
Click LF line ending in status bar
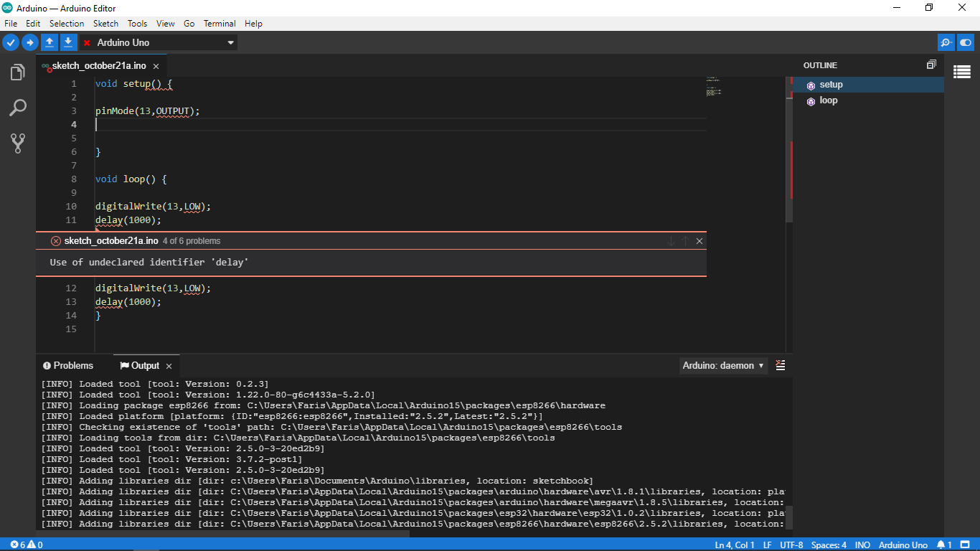click(x=768, y=545)
